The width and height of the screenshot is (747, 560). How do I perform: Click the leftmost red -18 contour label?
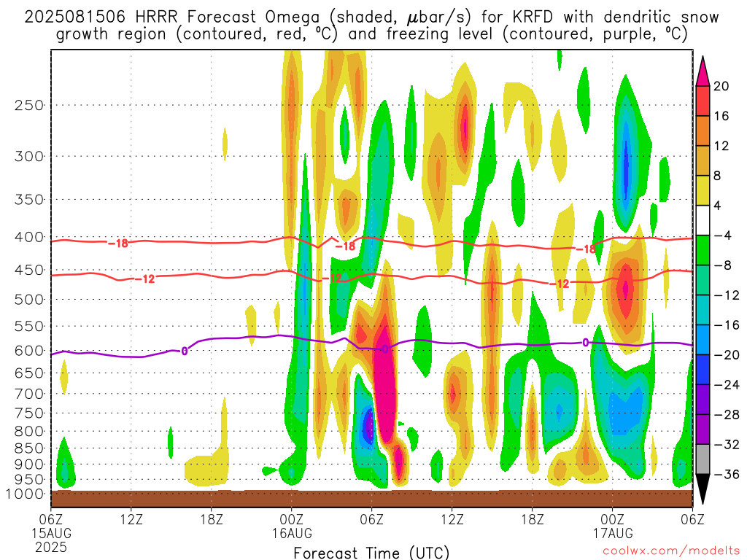pos(118,244)
